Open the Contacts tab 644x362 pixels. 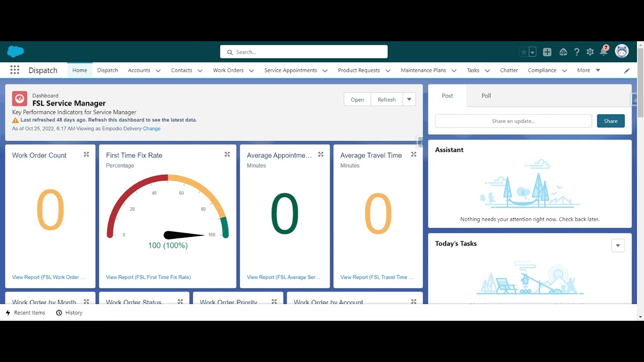coord(182,70)
